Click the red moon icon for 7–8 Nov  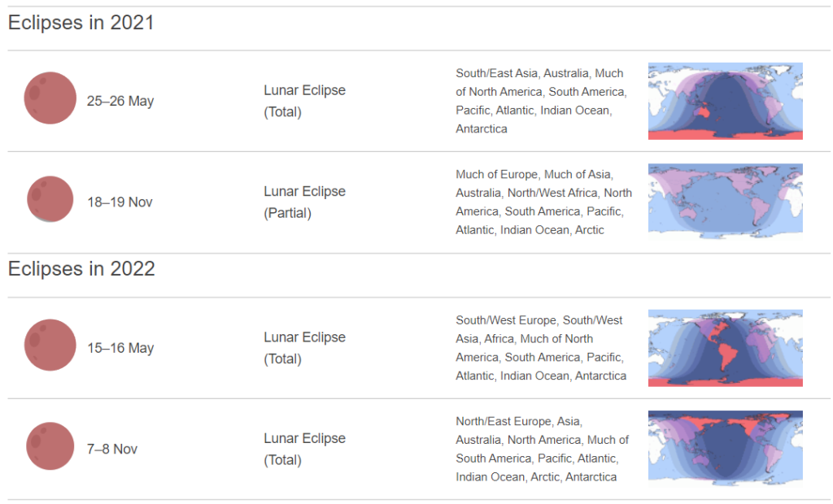coord(50,446)
